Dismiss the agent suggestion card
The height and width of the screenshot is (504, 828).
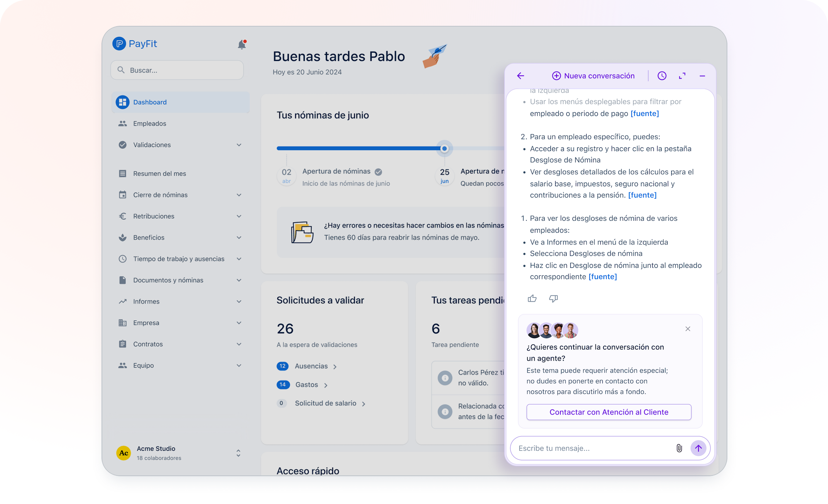coord(688,329)
